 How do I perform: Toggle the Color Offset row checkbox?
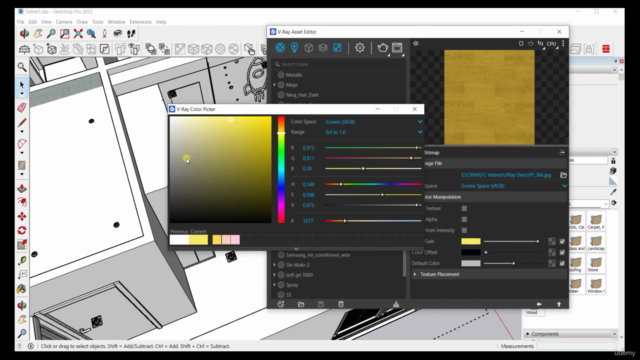point(562,252)
